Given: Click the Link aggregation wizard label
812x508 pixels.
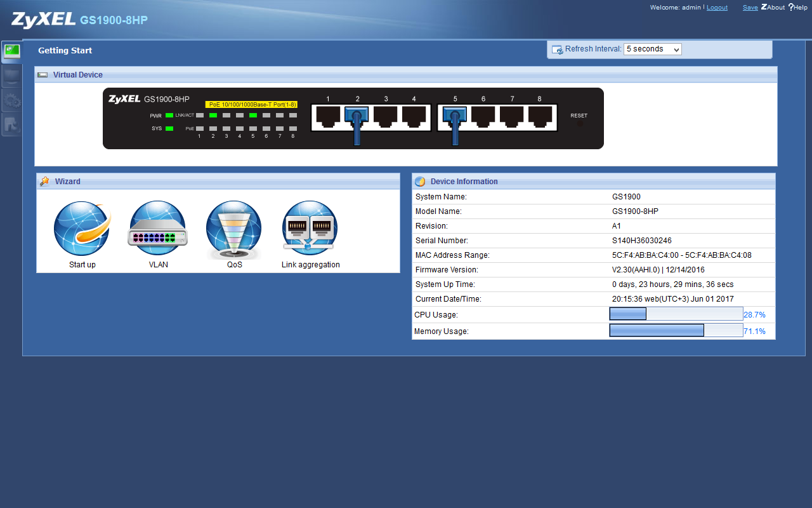Looking at the screenshot, I should (x=311, y=265).
